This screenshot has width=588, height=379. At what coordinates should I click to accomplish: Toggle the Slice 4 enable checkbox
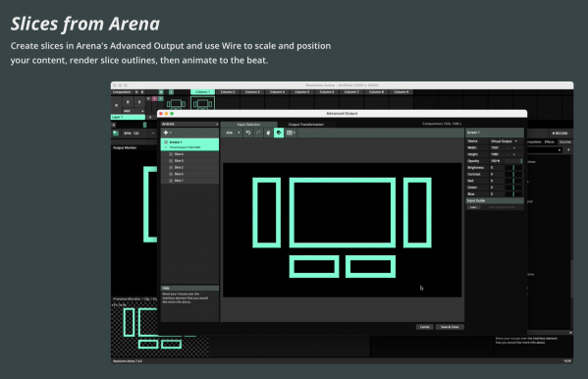(x=171, y=154)
